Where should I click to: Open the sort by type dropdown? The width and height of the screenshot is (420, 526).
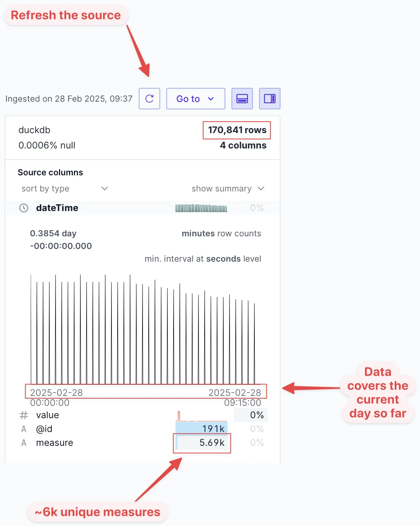[x=64, y=188]
